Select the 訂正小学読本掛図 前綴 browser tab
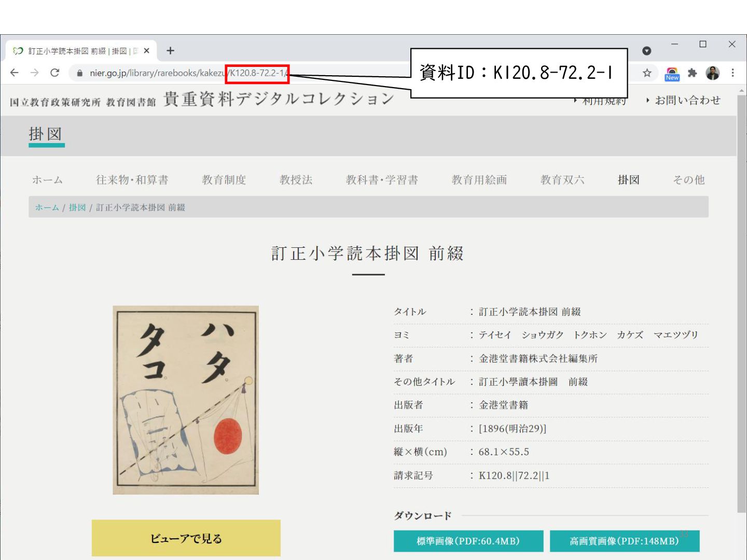 (x=81, y=51)
